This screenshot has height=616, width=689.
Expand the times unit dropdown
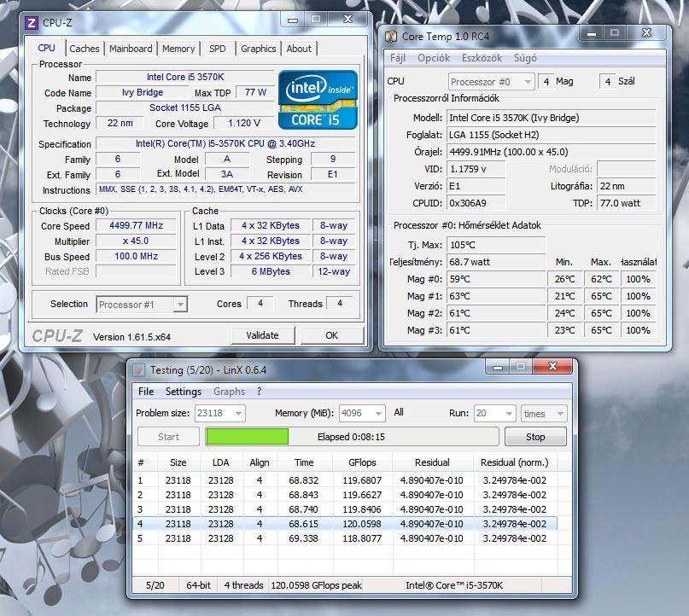click(x=560, y=413)
